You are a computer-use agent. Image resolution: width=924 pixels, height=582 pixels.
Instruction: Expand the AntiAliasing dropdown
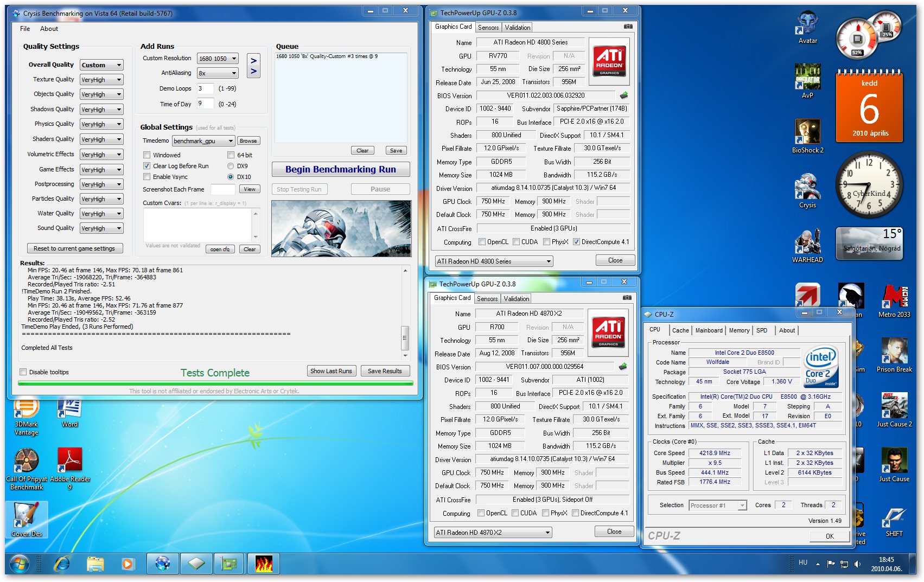coord(218,73)
